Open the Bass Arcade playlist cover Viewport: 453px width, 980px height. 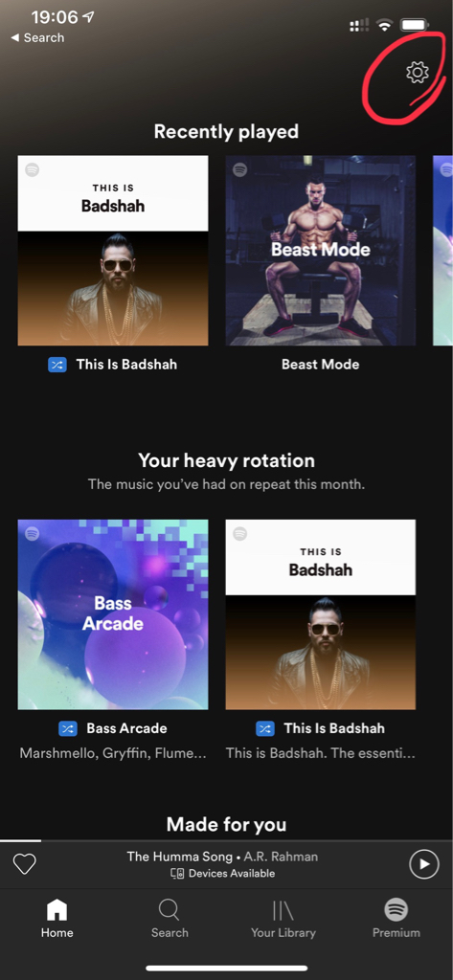pyautogui.click(x=113, y=614)
